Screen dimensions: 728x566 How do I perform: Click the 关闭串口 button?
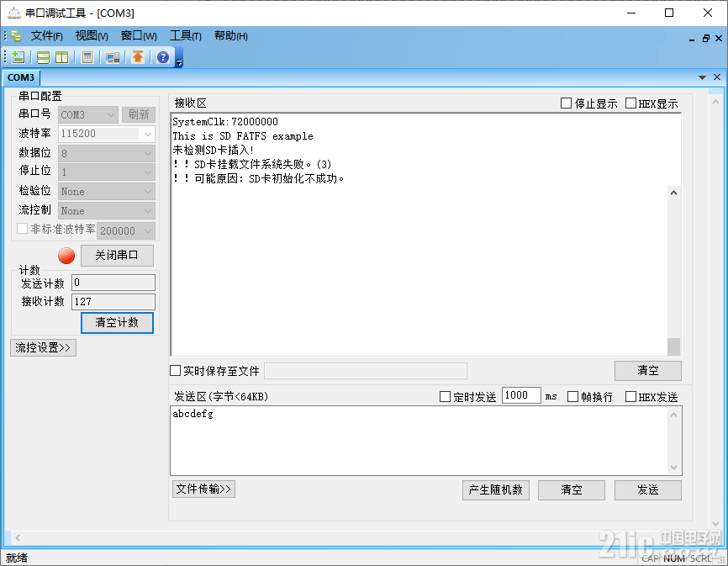point(117,256)
